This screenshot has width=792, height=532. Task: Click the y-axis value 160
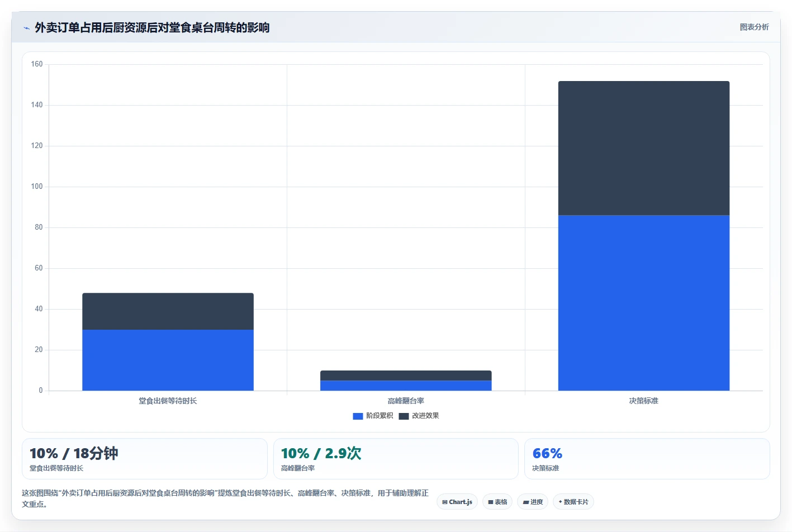coord(37,64)
